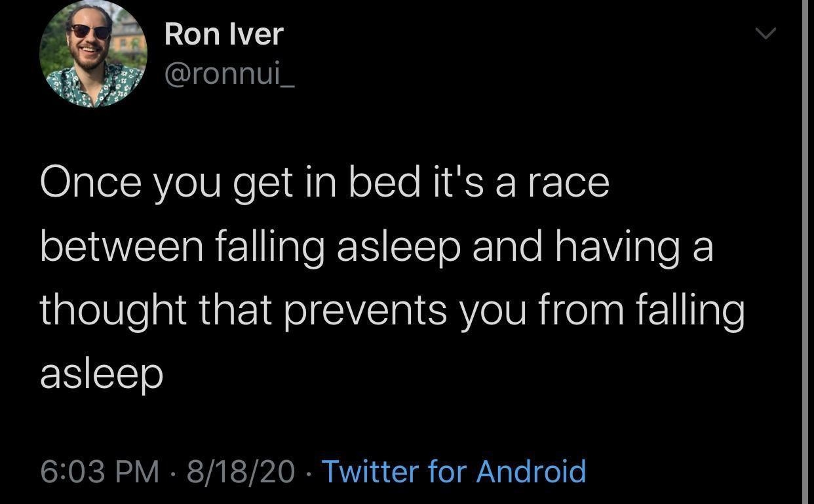Click the vertical scrollbar on the right edge

tap(805, 252)
